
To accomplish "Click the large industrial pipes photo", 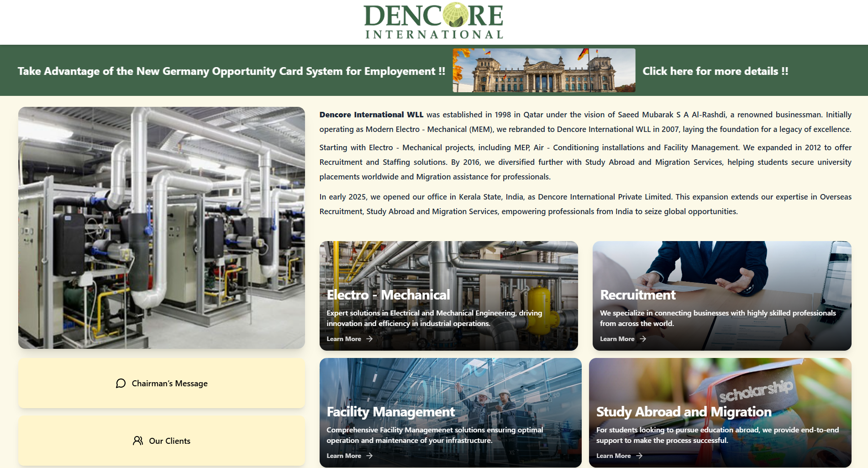I will (x=162, y=228).
